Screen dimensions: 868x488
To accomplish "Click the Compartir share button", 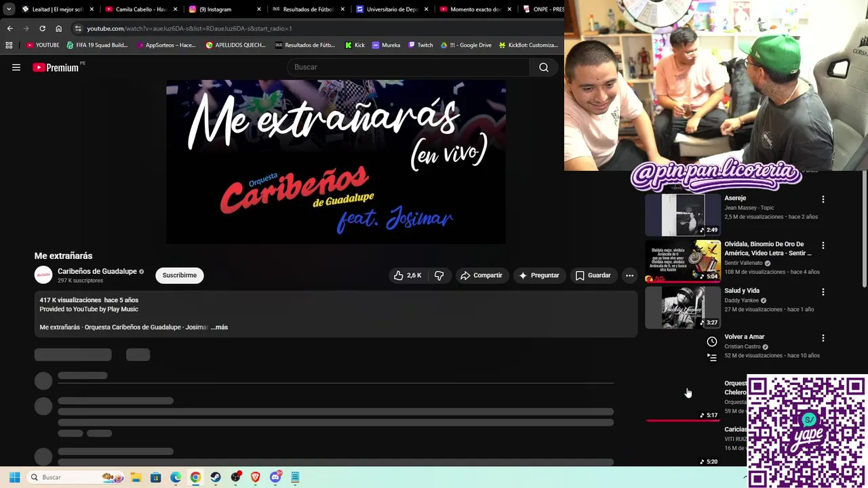I will pyautogui.click(x=481, y=275).
